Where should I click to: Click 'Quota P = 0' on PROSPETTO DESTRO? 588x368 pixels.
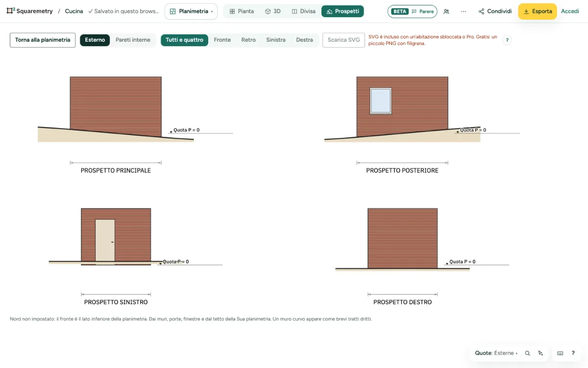(x=462, y=262)
